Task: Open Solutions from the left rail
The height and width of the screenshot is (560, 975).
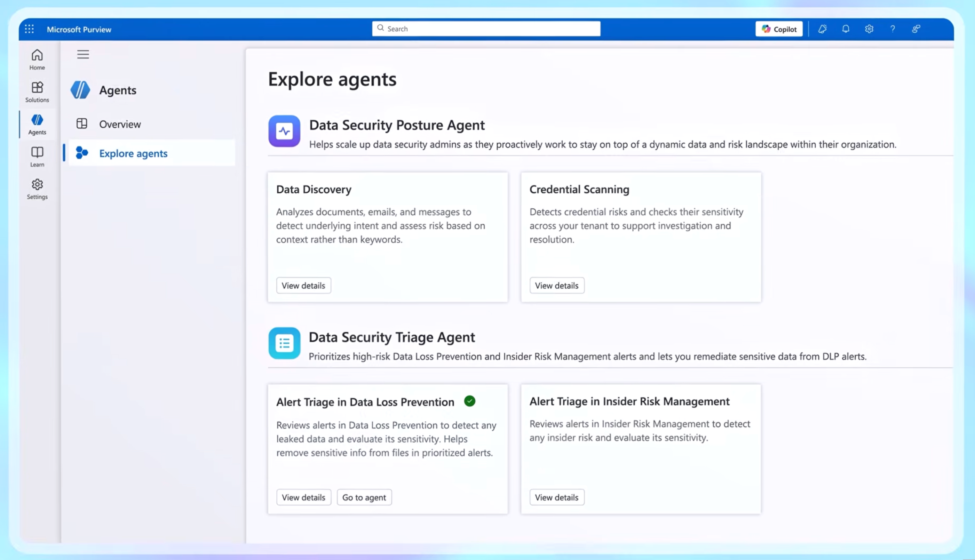Action: point(37,91)
